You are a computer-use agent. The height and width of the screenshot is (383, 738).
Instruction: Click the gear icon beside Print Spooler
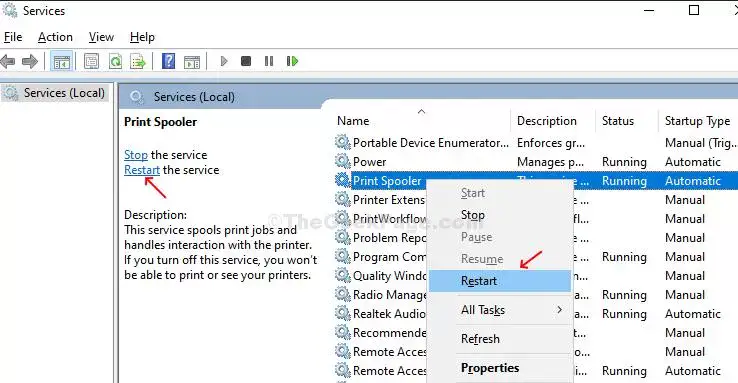(x=343, y=180)
